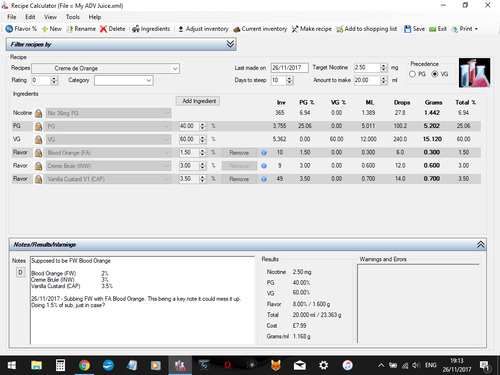Adjust the Amount to make stepper
This screenshot has width=500, height=375.
coord(384,80)
